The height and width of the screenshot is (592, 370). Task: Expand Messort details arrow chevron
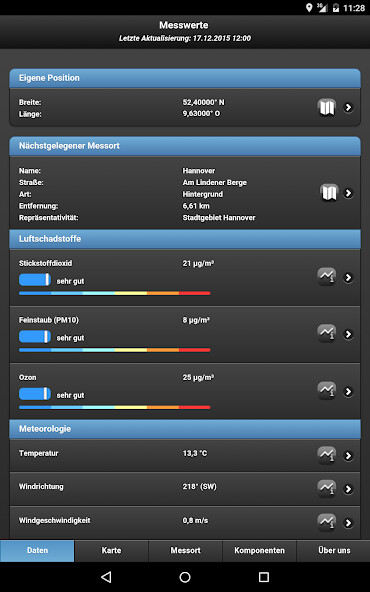[x=348, y=193]
